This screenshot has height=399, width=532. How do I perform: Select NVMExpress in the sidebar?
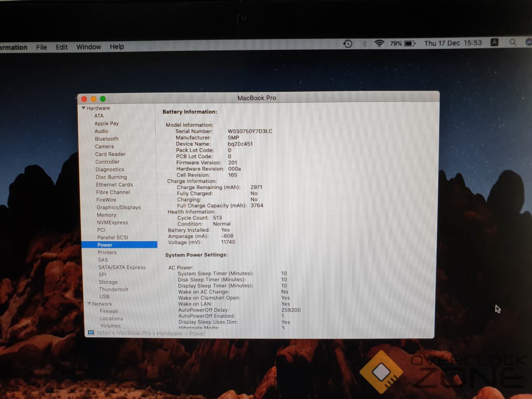[x=112, y=222]
